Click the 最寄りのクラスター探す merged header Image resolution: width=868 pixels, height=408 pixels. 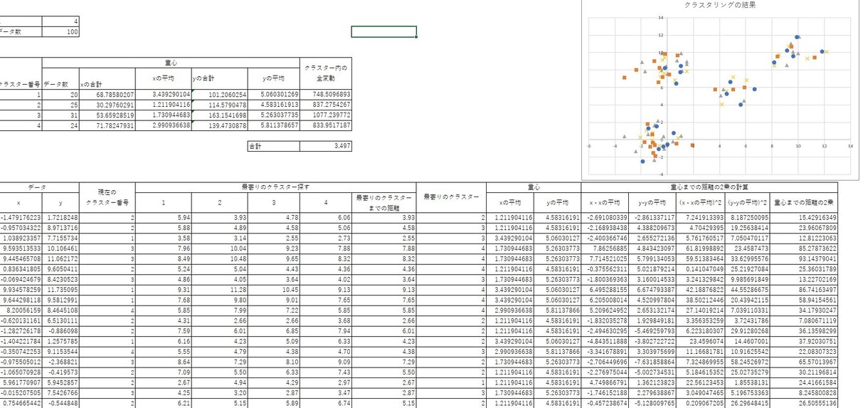point(275,187)
